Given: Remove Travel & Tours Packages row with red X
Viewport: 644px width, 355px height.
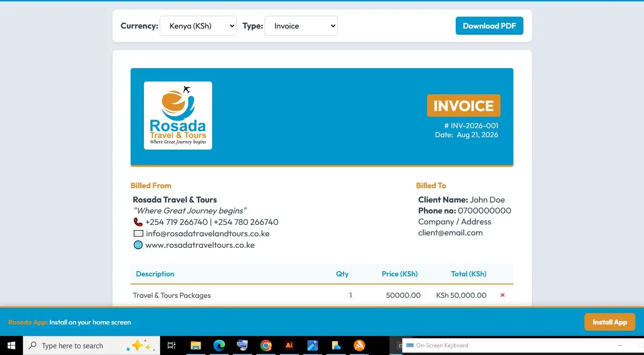Looking at the screenshot, I should tap(502, 295).
